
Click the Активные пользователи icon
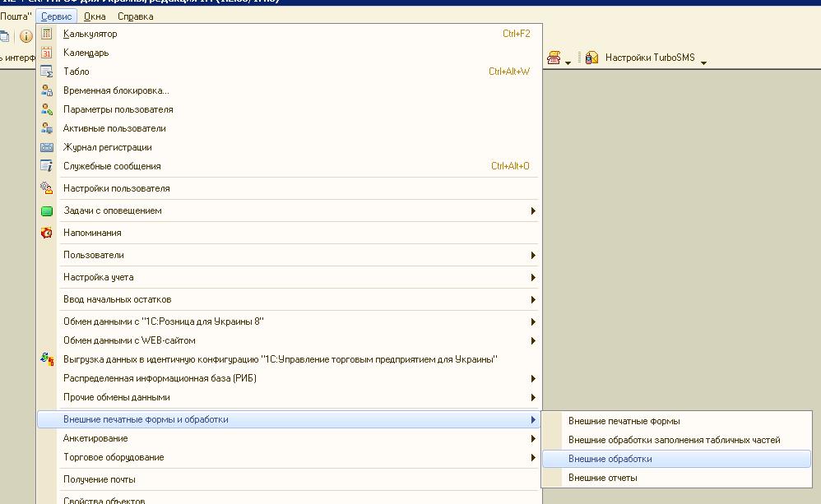(x=47, y=127)
